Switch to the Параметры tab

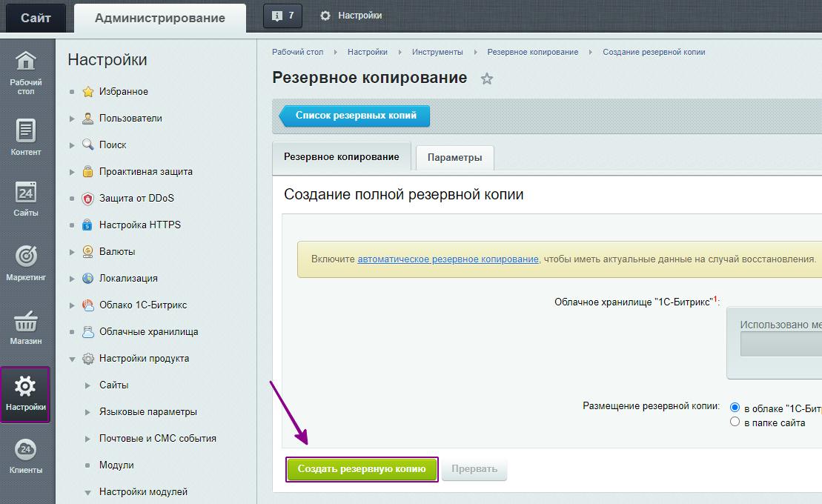(455, 157)
